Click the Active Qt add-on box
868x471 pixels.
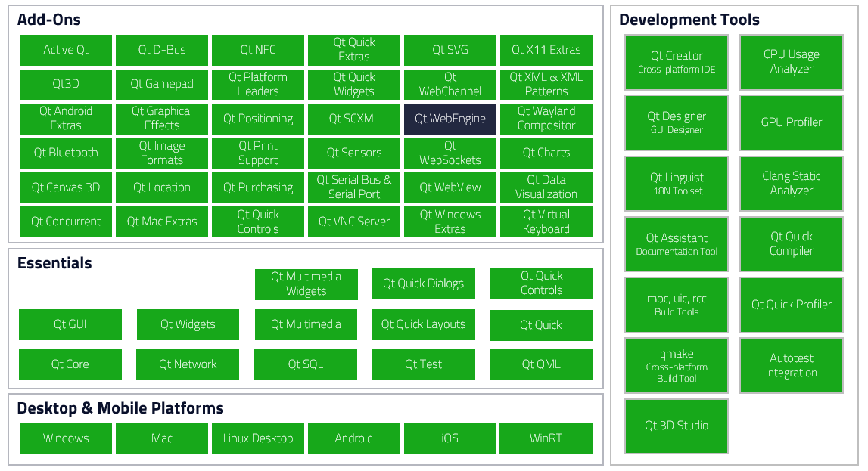66,50
